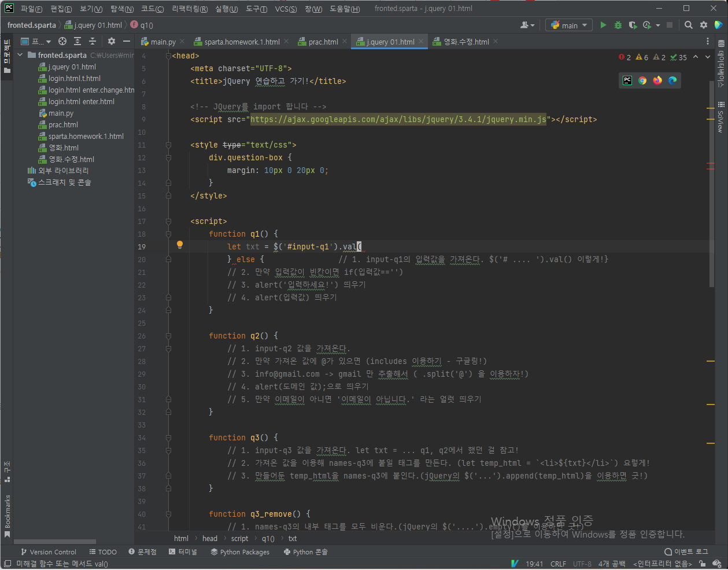Viewport: 728px width, 570px height.
Task: Open the 리팩터링(R) menu
Action: point(190,9)
